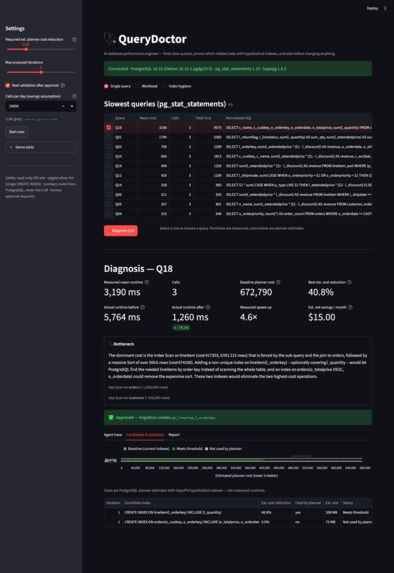This screenshot has width=394, height=573.
Task: Click the Deploy button
Action: coord(372,8)
